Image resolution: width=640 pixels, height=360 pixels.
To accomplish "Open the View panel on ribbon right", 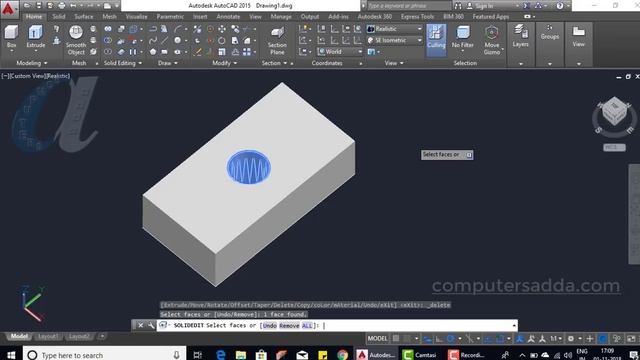I will 578,36.
